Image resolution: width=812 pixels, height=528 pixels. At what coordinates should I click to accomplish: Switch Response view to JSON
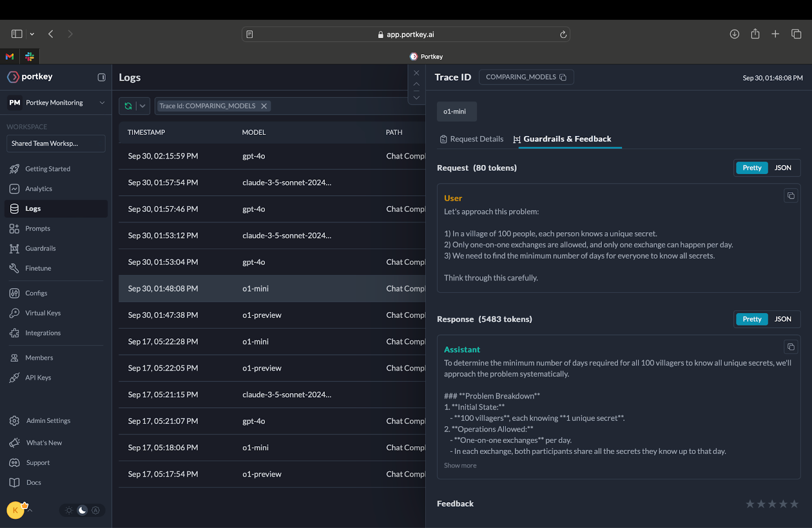click(x=783, y=319)
